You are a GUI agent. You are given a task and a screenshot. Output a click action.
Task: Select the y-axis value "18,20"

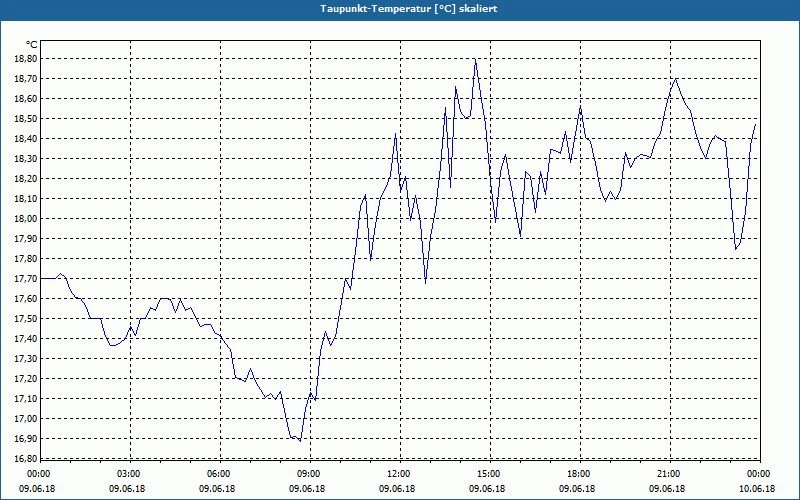coord(26,179)
